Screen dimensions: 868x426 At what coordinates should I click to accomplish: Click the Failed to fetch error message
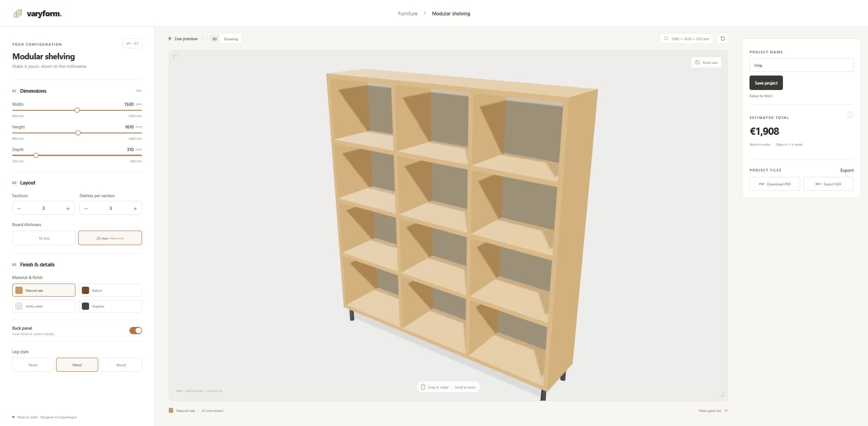coord(761,96)
